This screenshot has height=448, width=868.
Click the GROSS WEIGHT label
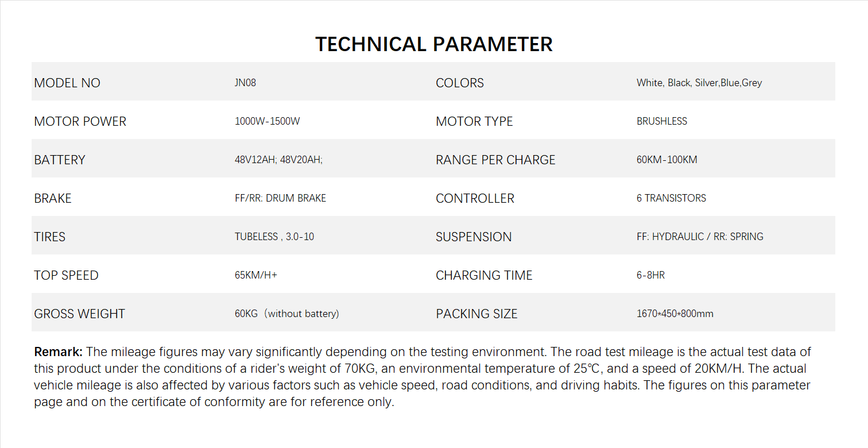[79, 314]
